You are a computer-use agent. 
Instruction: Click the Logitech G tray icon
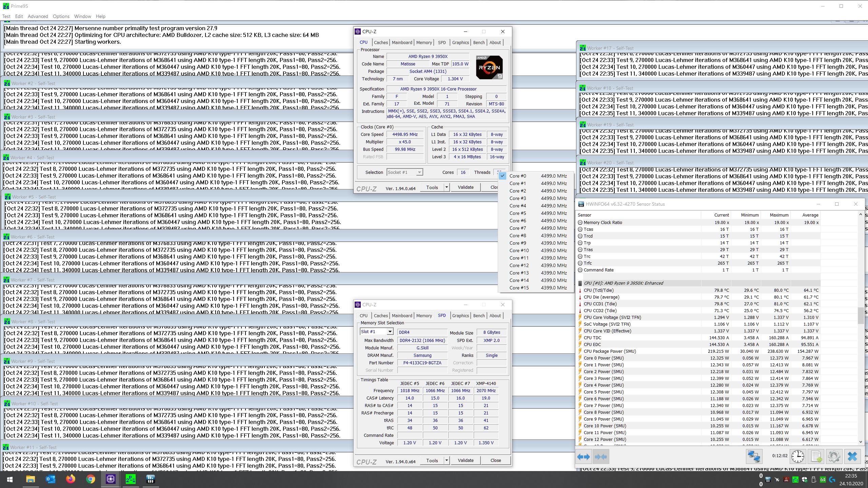(x=832, y=480)
